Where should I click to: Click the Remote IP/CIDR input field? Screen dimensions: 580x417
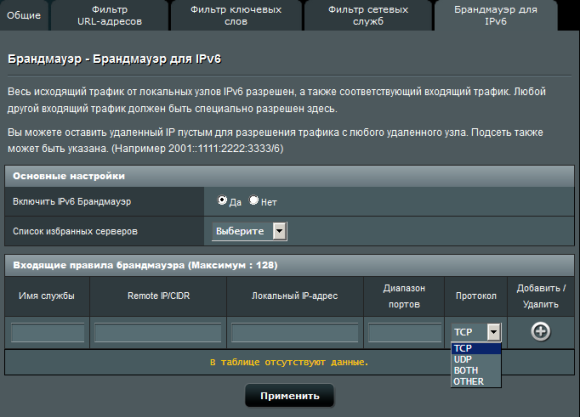[x=158, y=332]
